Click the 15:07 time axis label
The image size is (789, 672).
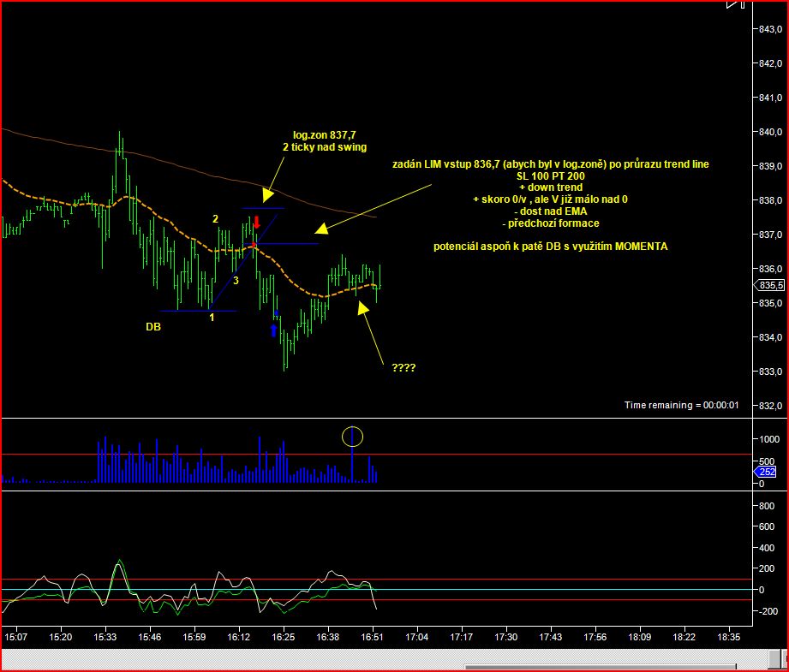[x=15, y=637]
